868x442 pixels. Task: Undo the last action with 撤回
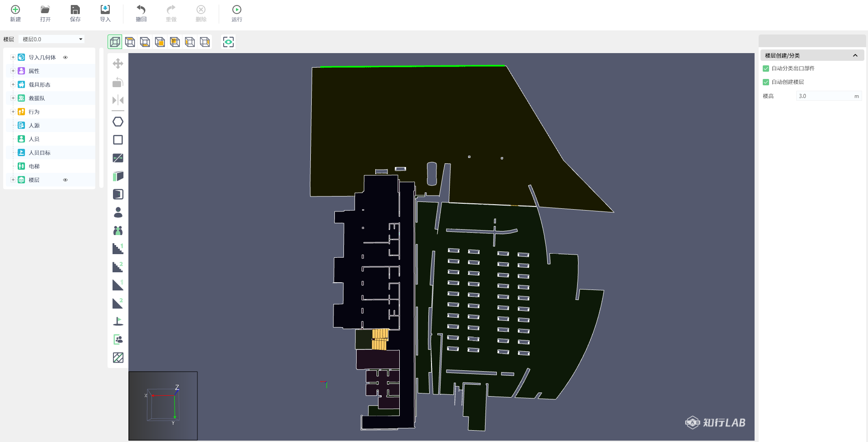pyautogui.click(x=141, y=13)
